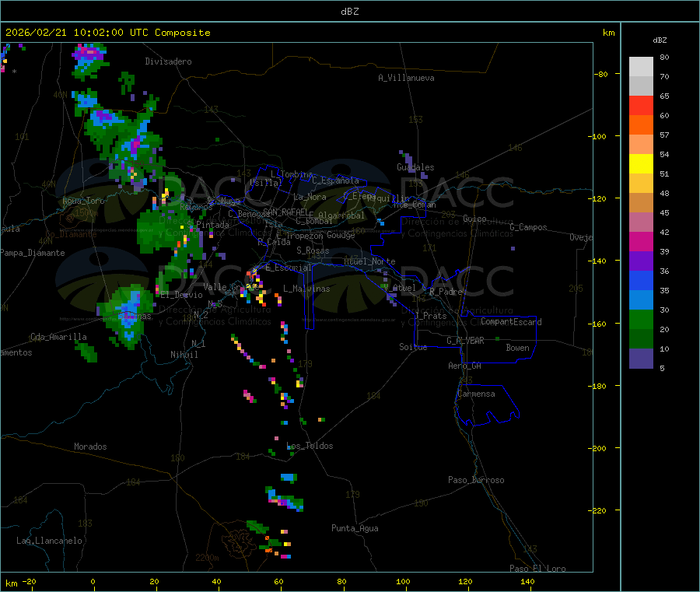This screenshot has width=700, height=592.
Task: Click the A_Villanueva map label
Action: click(x=406, y=78)
